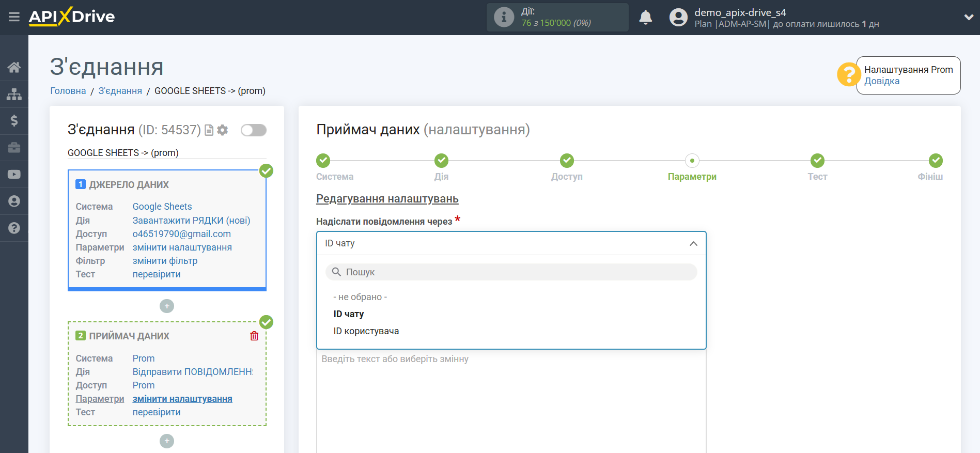Screen dimensions: 980x453
Task: Click the green check on receiver block
Action: pyautogui.click(x=266, y=322)
